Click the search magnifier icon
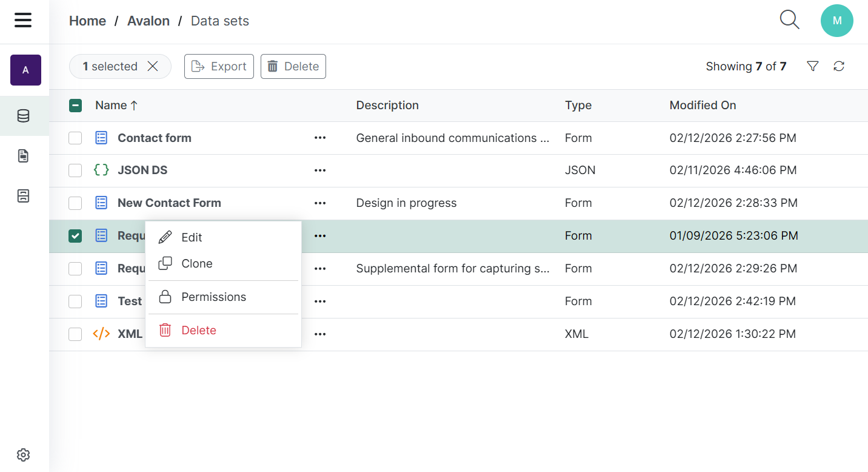The width and height of the screenshot is (868, 472). tap(789, 20)
